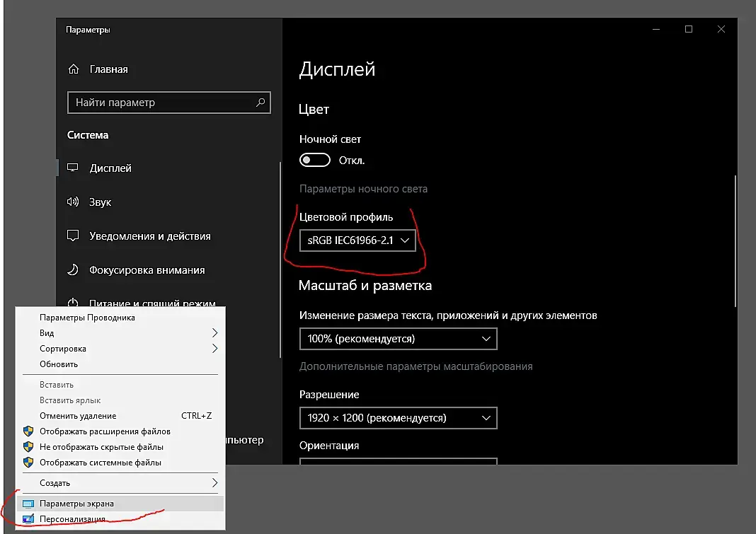
Task: Select Параметры Проводника in context menu
Action: click(120, 318)
